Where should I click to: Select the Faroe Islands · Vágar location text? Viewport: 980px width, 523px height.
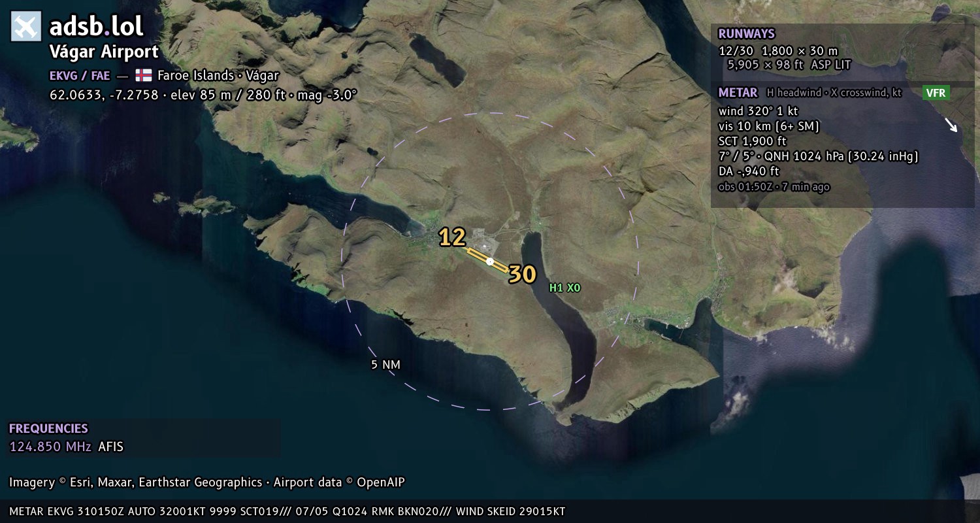point(218,75)
